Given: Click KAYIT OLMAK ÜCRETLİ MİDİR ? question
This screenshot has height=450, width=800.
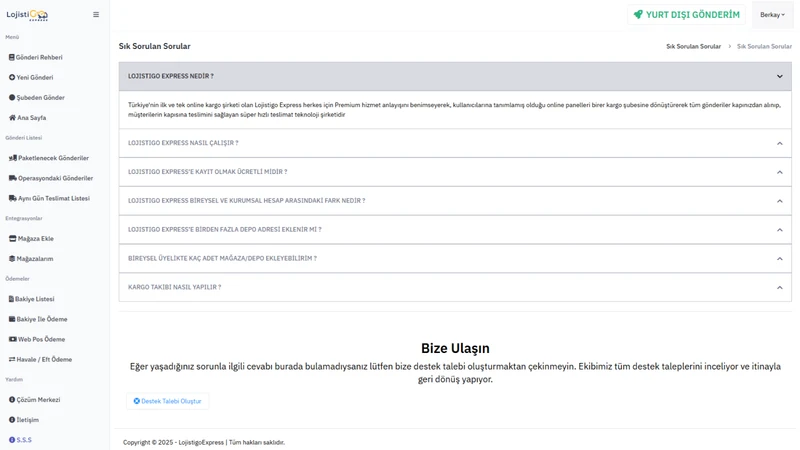Looking at the screenshot, I should 207,172.
